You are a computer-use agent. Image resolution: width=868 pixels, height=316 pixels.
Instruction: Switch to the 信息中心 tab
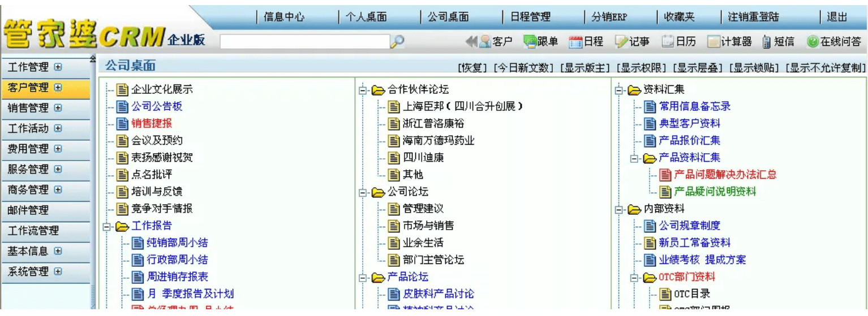click(x=284, y=17)
